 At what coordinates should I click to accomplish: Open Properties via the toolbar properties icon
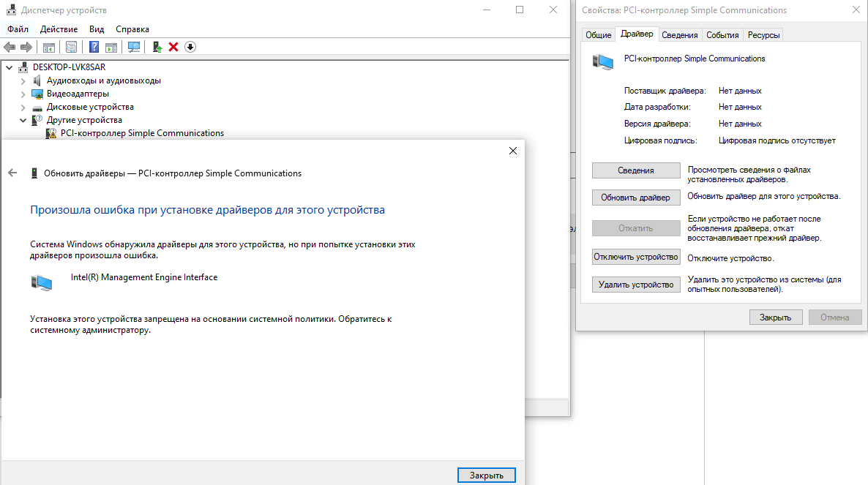pyautogui.click(x=71, y=46)
